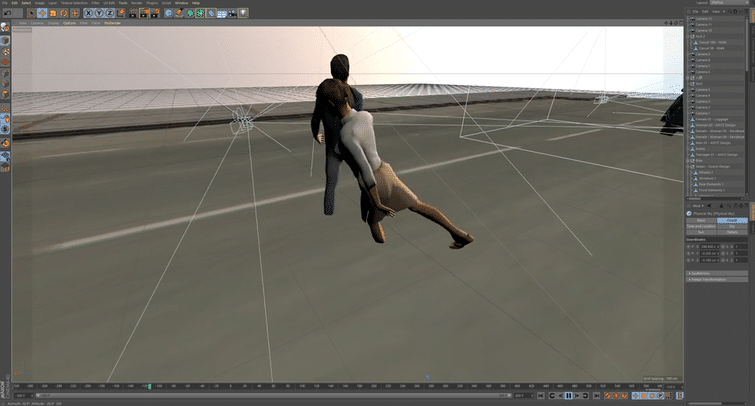Select Teenager 01 - AXYZ Design object
The width and height of the screenshot is (755, 406).
click(x=716, y=155)
